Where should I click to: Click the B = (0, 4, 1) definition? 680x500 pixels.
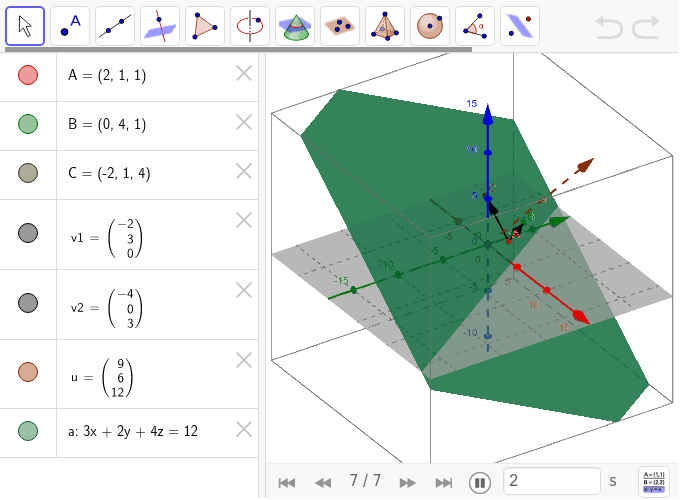coord(107,124)
